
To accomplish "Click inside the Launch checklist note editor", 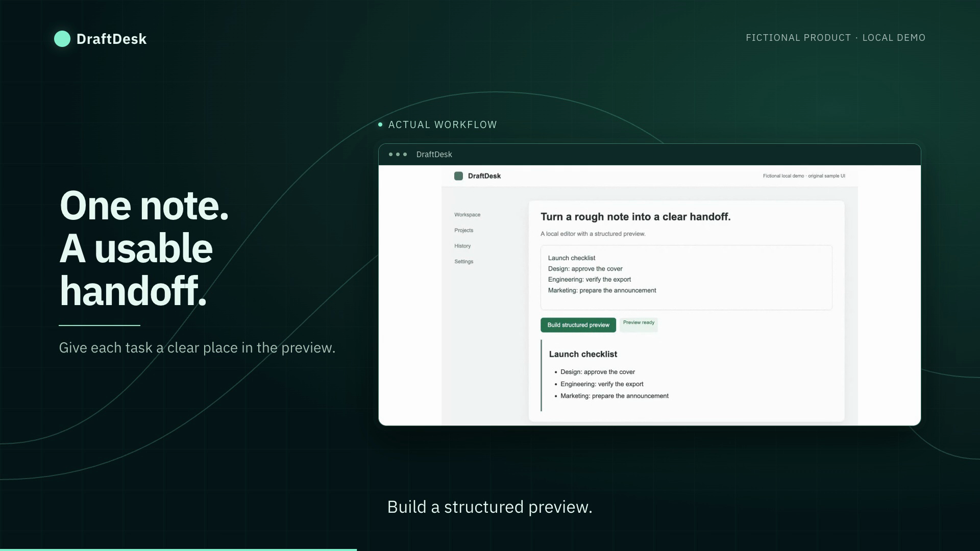I will coord(686,278).
